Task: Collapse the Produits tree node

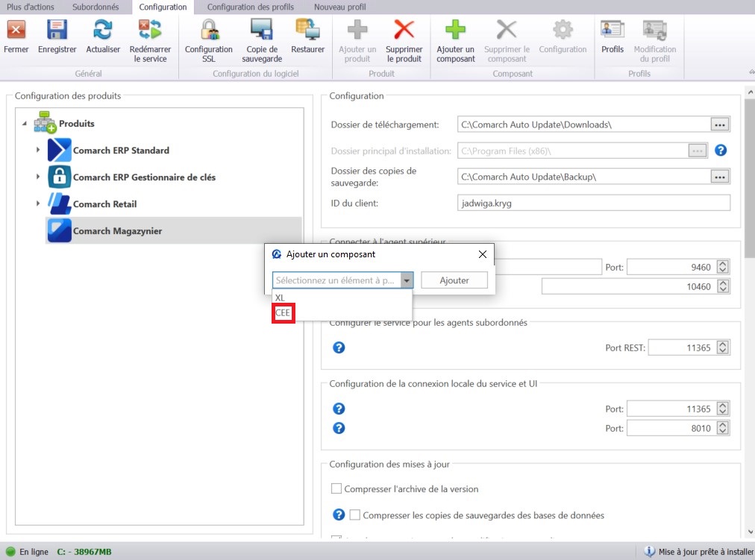Action: [x=24, y=124]
